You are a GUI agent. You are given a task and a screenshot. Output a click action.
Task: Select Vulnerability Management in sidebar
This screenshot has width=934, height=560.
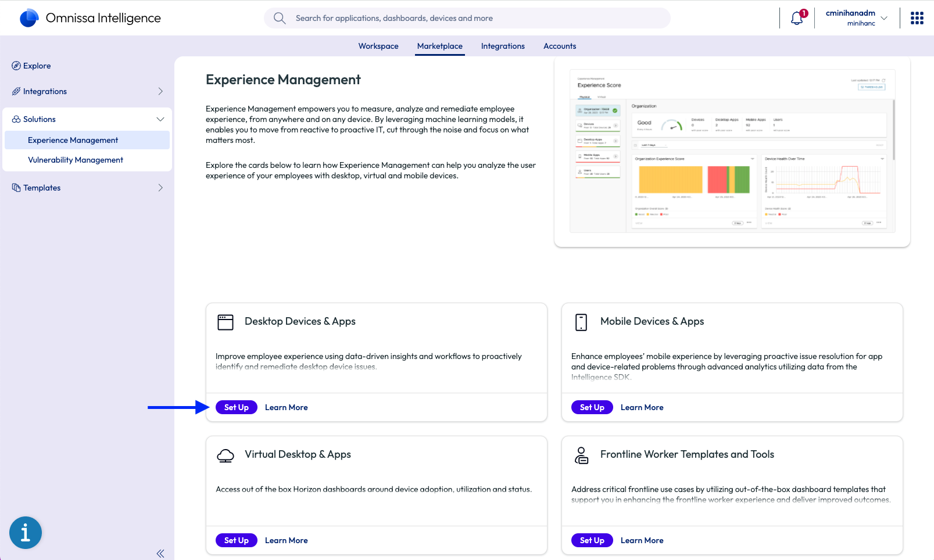(x=76, y=160)
